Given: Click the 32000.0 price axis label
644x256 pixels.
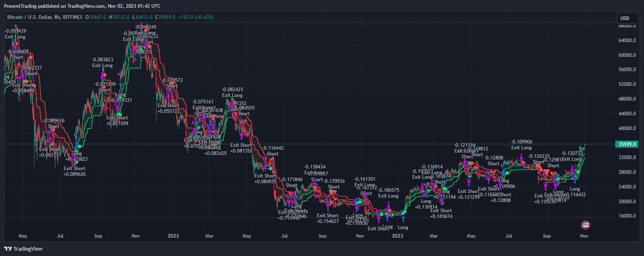Looking at the screenshot, I should coord(627,157).
